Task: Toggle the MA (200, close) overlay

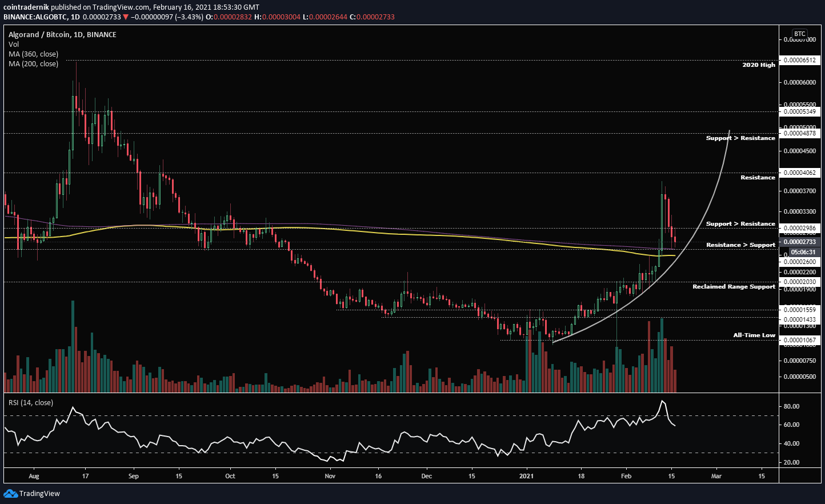Action: 34,63
